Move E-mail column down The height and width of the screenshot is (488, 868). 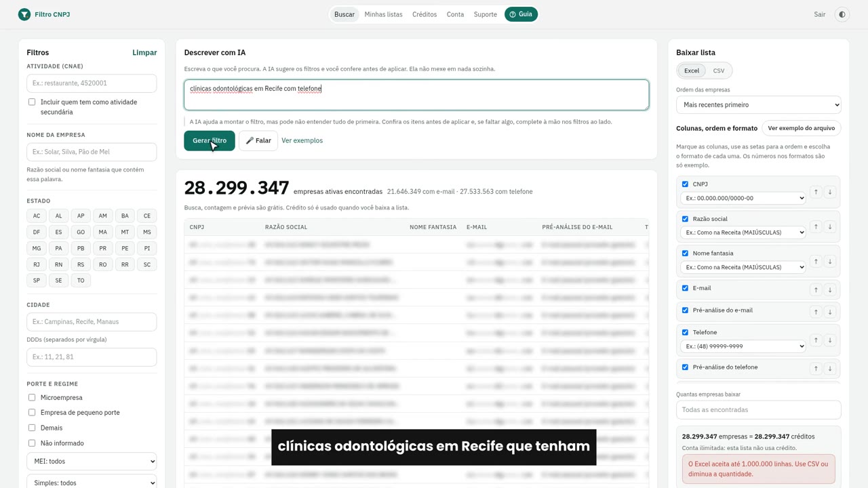click(829, 289)
